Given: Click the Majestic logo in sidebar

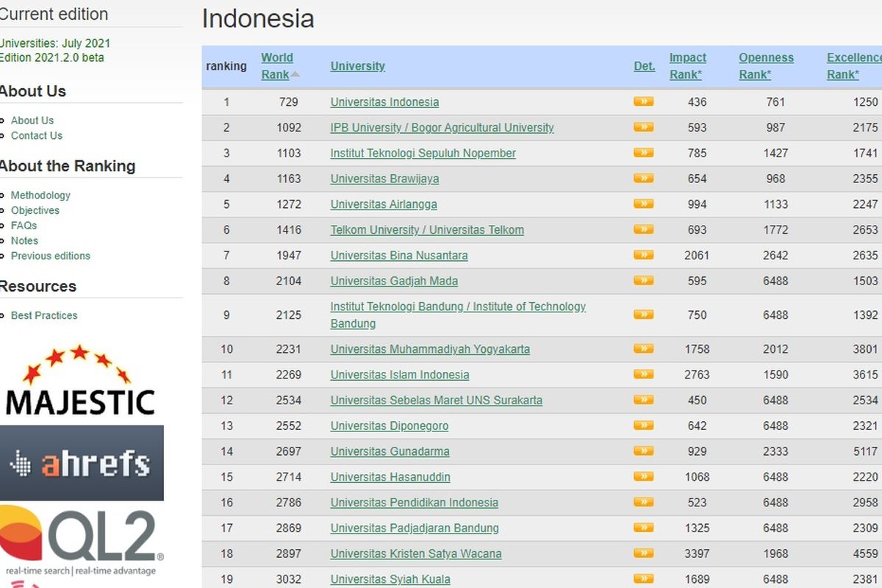Looking at the screenshot, I should point(79,380).
